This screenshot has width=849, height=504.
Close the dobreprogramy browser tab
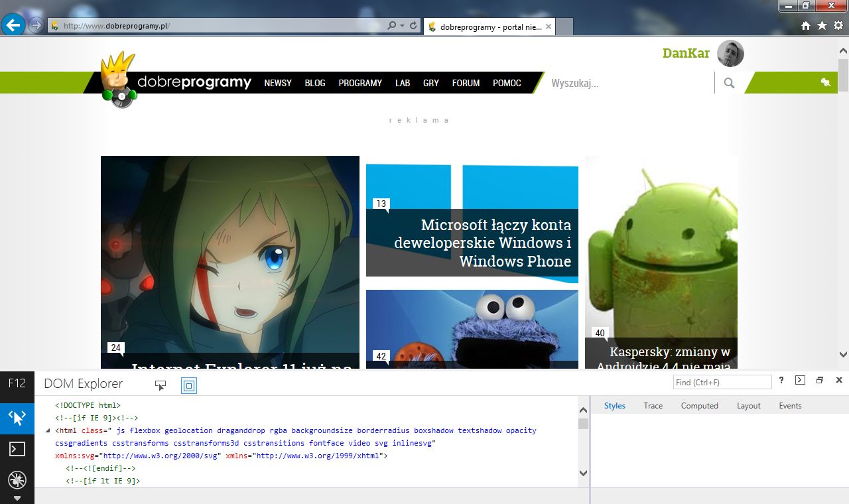549,27
